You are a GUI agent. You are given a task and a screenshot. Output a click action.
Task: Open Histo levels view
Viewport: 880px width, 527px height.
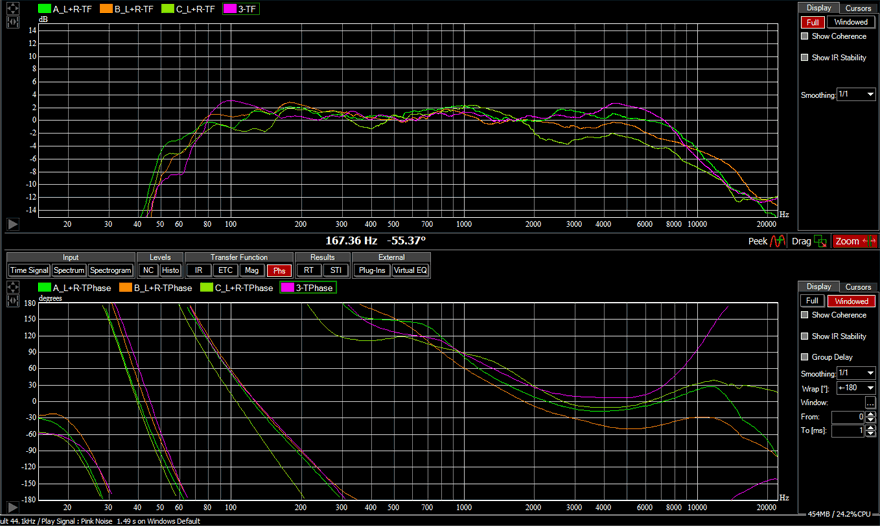170,271
